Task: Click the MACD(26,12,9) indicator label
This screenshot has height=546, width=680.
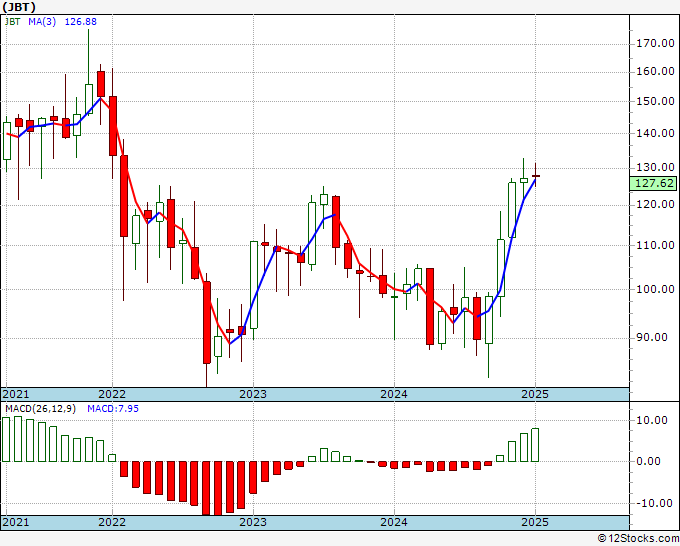Action: pyautogui.click(x=40, y=409)
